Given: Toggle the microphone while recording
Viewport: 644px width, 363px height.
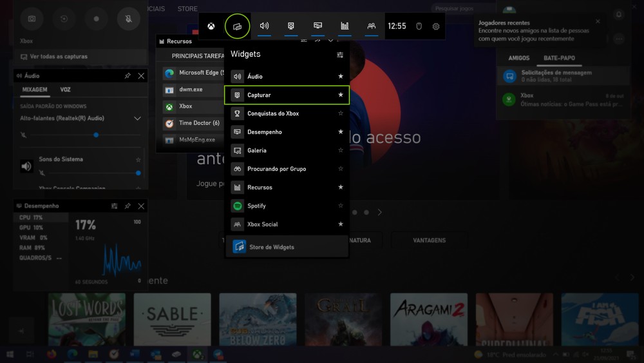Looking at the screenshot, I should pos(129,19).
